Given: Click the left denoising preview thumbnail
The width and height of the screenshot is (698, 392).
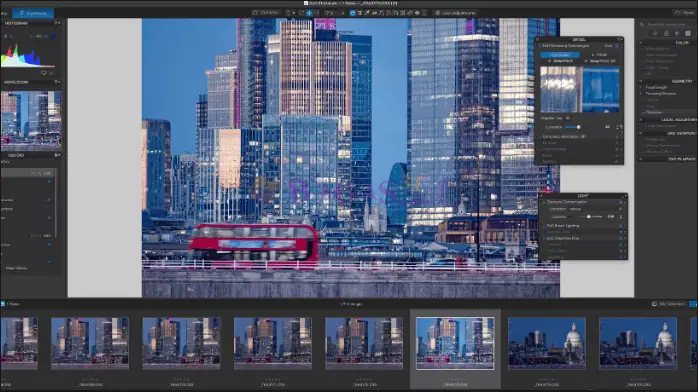Looking at the screenshot, I should (559, 89).
